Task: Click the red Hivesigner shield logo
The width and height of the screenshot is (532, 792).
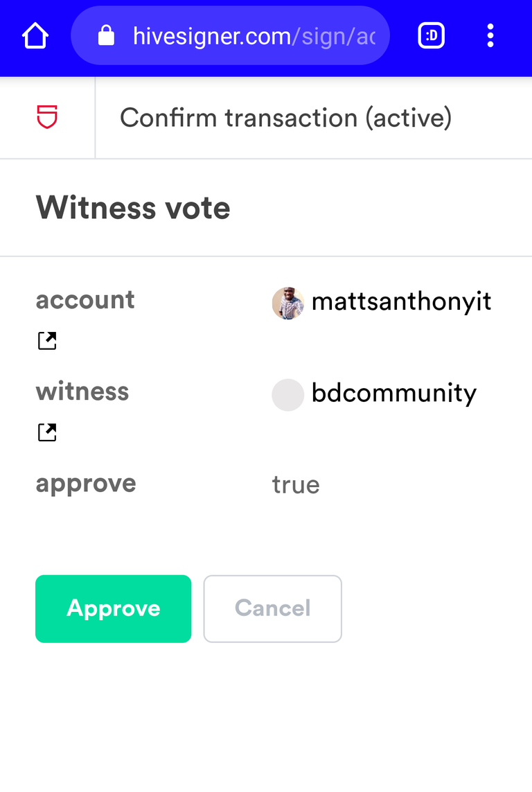Action: click(x=47, y=117)
